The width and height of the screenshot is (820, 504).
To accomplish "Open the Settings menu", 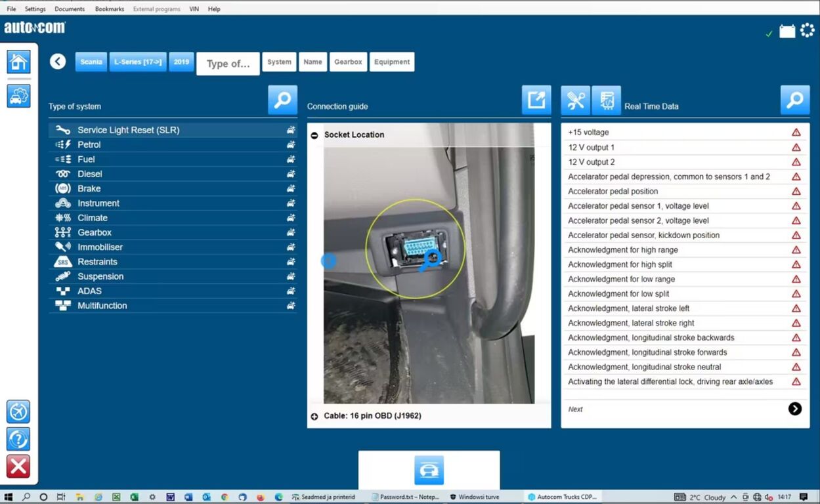I will 35,9.
